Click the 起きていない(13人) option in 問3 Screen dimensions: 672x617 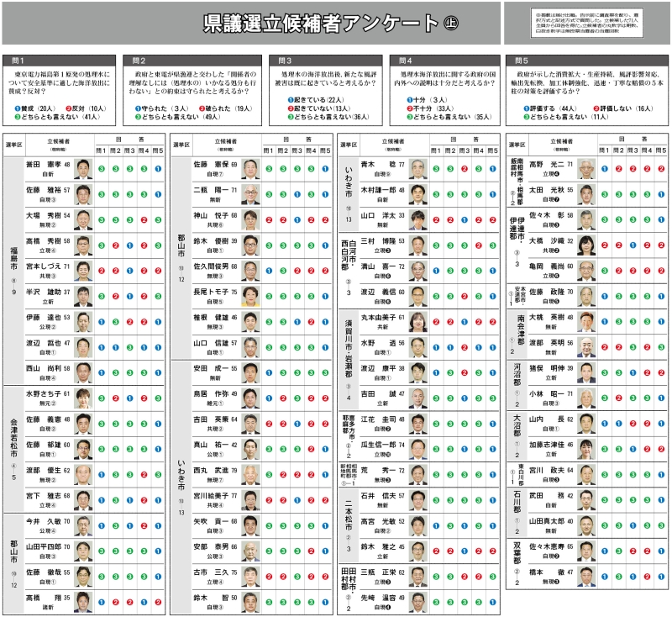coord(319,108)
